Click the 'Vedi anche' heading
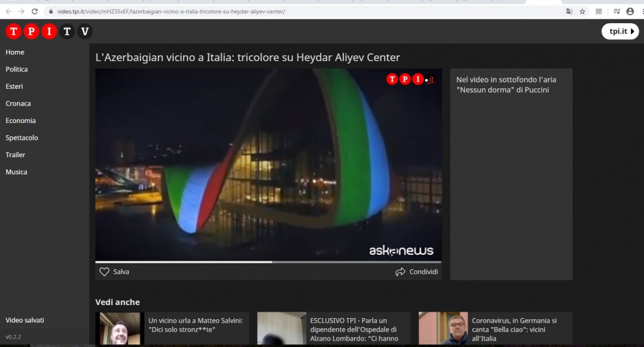 (x=117, y=302)
